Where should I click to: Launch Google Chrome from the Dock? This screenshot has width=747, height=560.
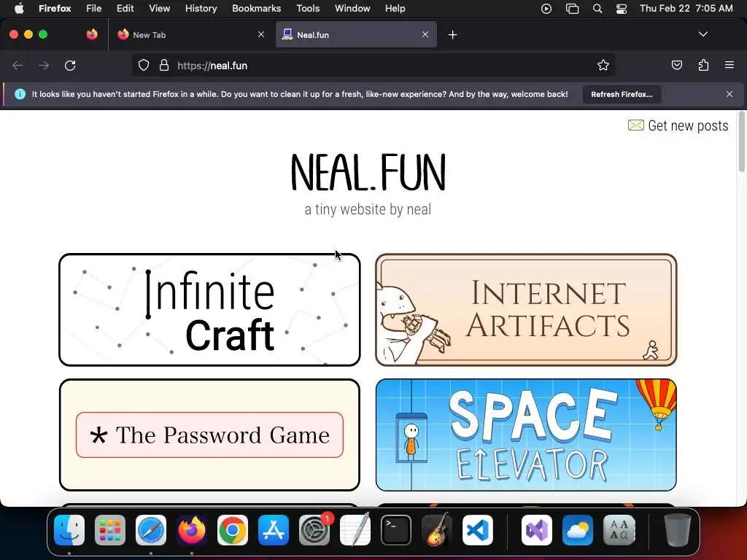[x=233, y=530]
